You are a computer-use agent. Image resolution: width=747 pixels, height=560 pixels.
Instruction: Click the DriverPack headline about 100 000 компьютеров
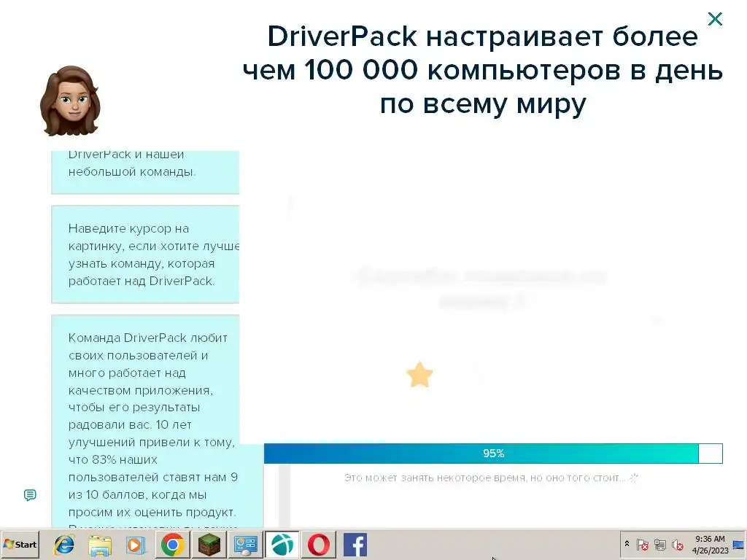coord(483,69)
